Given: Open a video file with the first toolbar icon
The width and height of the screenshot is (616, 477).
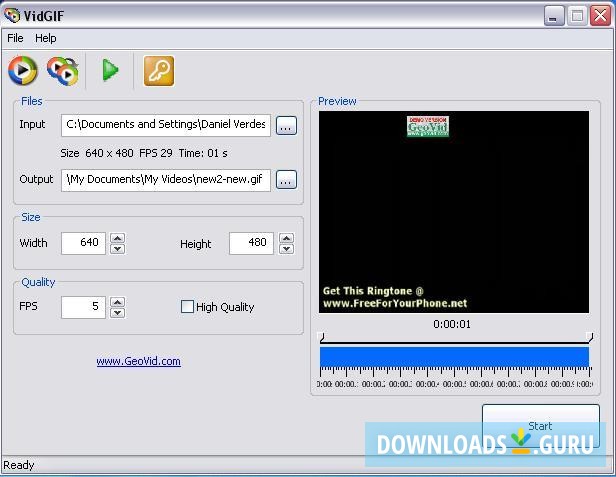Looking at the screenshot, I should click(x=23, y=70).
